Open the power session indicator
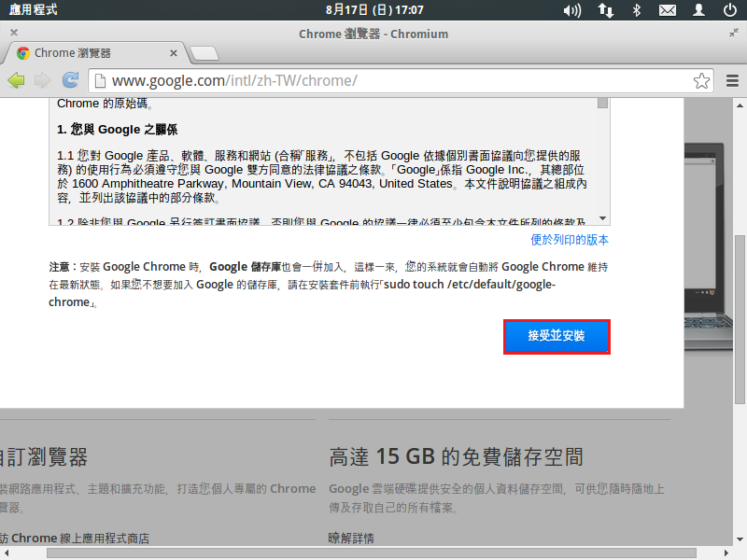The image size is (747, 560). click(x=730, y=10)
